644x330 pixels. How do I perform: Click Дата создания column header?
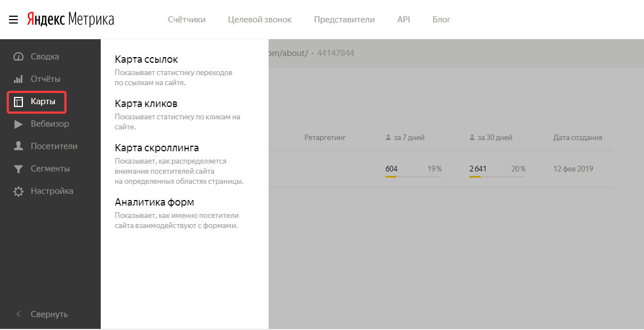point(577,137)
